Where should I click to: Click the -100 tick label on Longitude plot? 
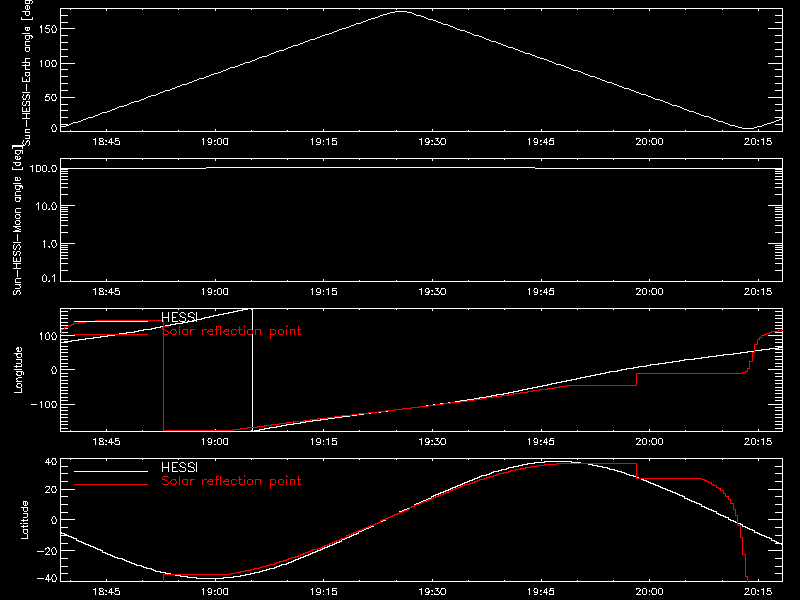tap(44, 404)
